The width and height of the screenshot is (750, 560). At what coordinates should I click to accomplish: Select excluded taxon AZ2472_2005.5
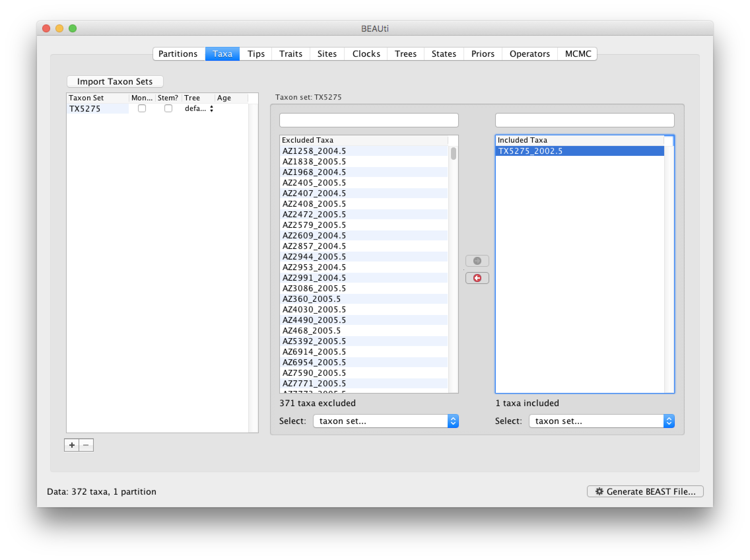click(x=364, y=214)
